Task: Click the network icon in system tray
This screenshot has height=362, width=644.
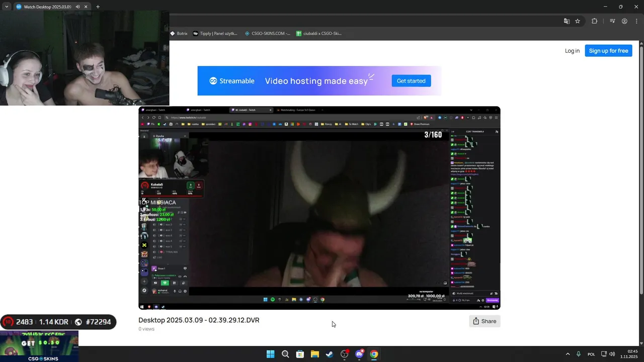Action: click(x=604, y=354)
